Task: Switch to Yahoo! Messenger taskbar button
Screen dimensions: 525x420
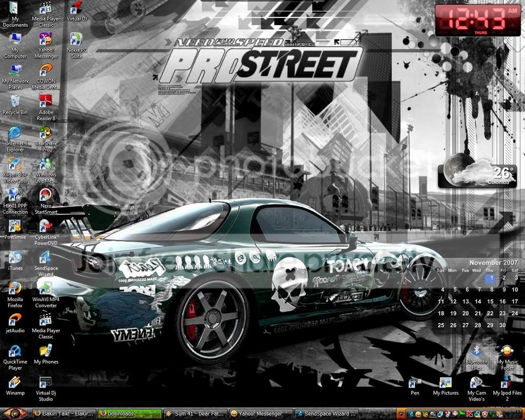Action: point(261,414)
